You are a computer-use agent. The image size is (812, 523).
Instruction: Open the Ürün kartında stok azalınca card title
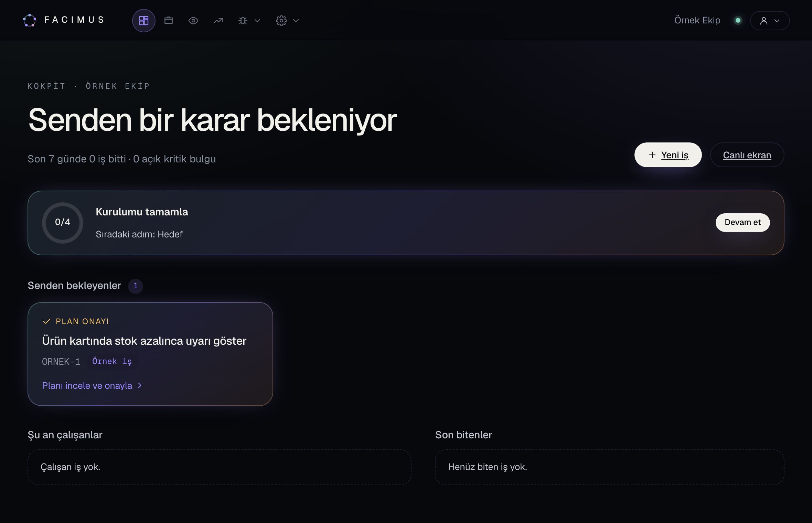tap(144, 341)
